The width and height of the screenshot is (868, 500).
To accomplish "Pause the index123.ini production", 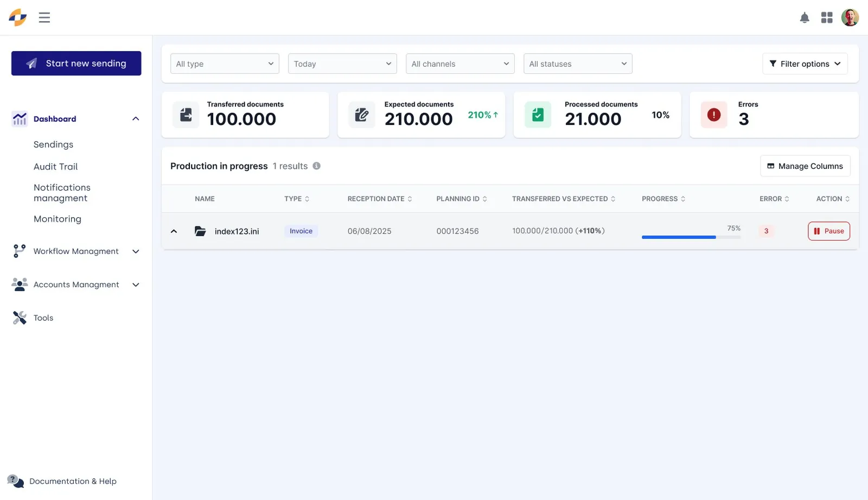I will click(x=829, y=231).
